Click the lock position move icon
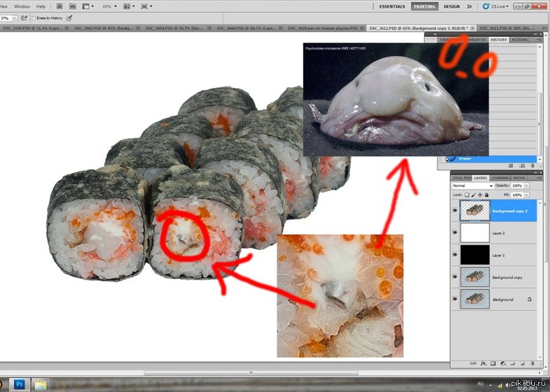 481,194
